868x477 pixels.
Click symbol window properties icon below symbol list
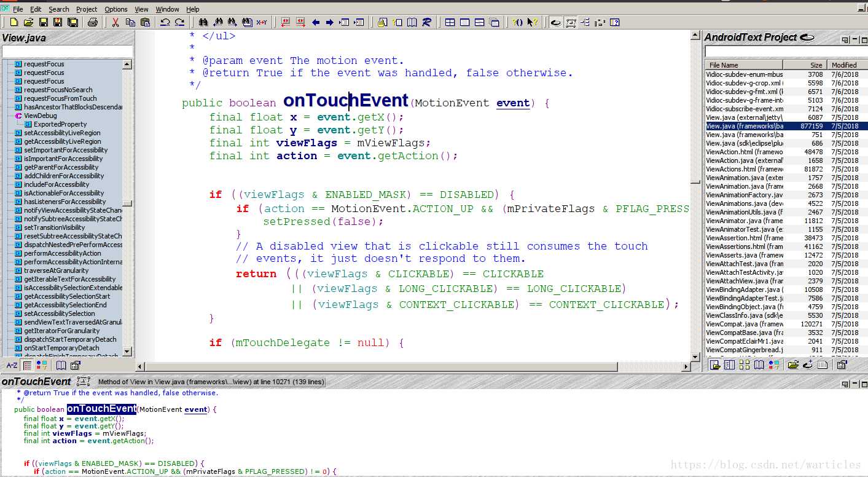coord(75,365)
